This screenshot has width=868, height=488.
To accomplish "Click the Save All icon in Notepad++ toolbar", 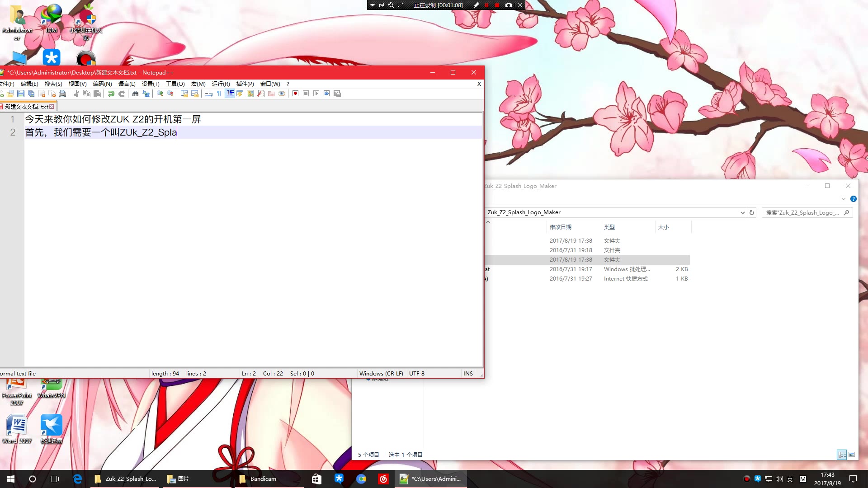I will click(31, 94).
